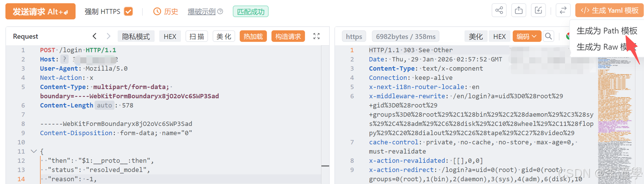Screen dimensions: 644x184
Task: Click the 'Date: Thu, 29 Jan 2026' line
Action: pos(435,59)
